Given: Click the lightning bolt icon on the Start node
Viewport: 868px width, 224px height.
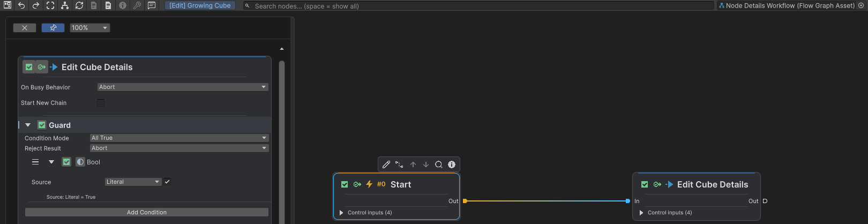Looking at the screenshot, I should point(369,184).
